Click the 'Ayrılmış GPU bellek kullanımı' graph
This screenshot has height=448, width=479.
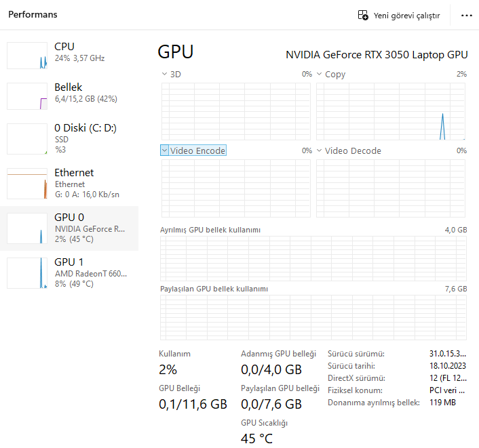coord(313,256)
